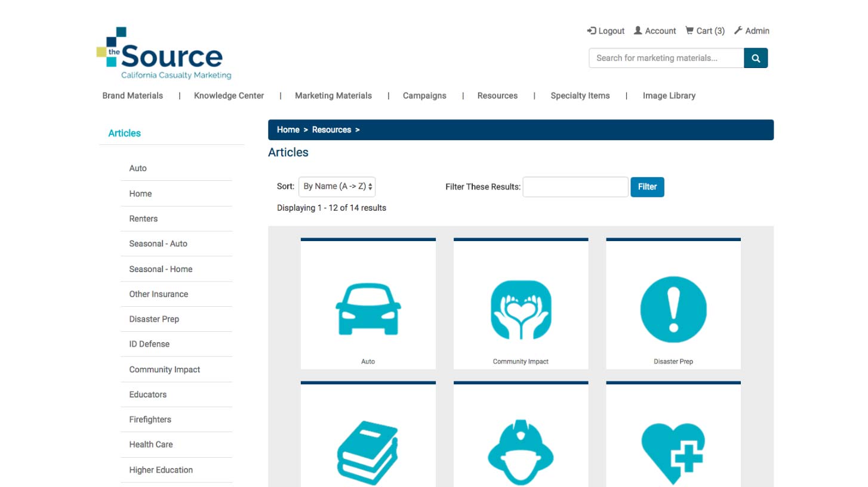Open the Community Impact hands-heart icon
The width and height of the screenshot is (868, 487).
[521, 310]
